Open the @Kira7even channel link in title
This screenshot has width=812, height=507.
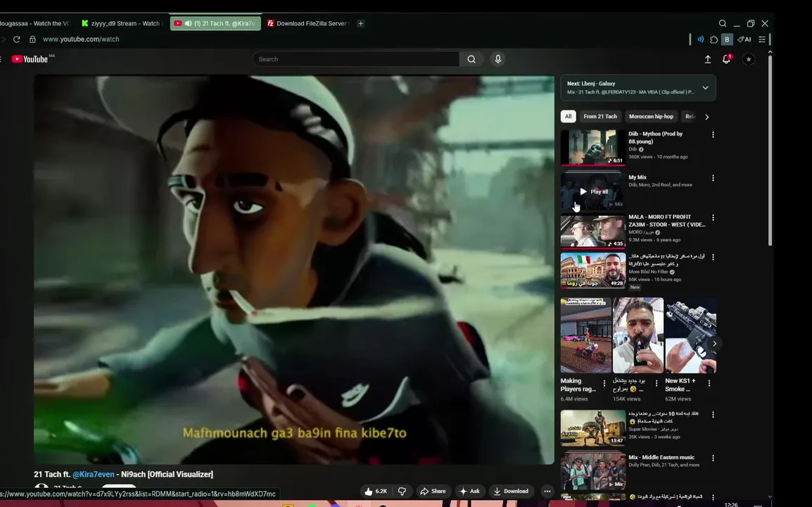(93, 475)
